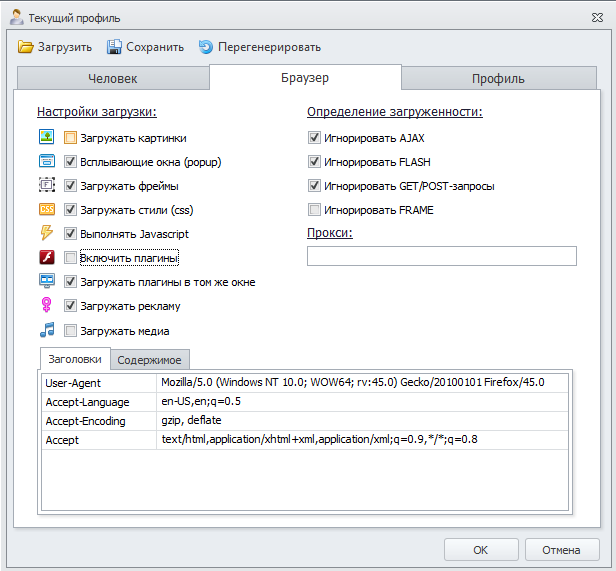Switch to the Человек tab

click(x=113, y=79)
